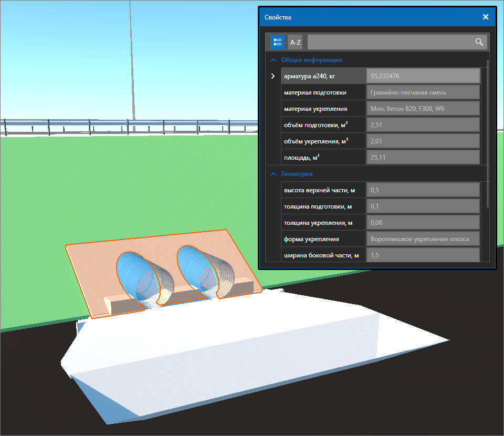Click the Геометрия section heading
The width and height of the screenshot is (504, 436).
click(297, 174)
